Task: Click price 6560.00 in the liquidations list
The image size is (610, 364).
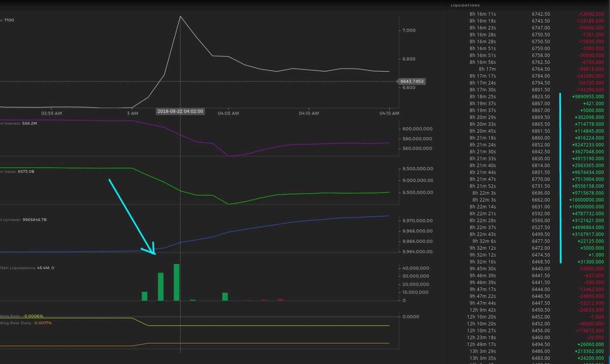Action: coord(540,221)
